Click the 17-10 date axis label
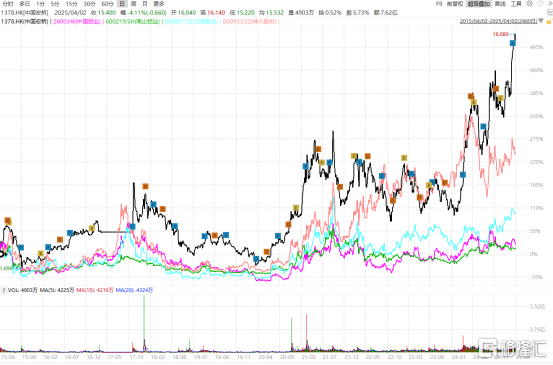553x365 pixels. (136, 357)
